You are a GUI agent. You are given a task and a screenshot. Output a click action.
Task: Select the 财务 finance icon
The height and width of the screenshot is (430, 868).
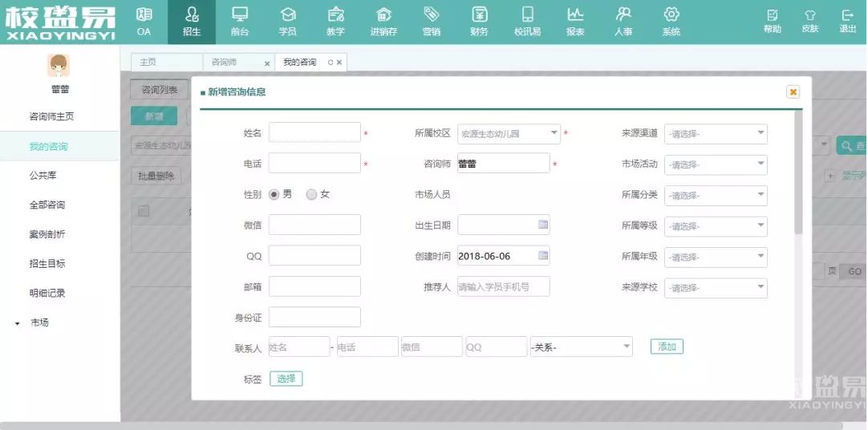(480, 15)
